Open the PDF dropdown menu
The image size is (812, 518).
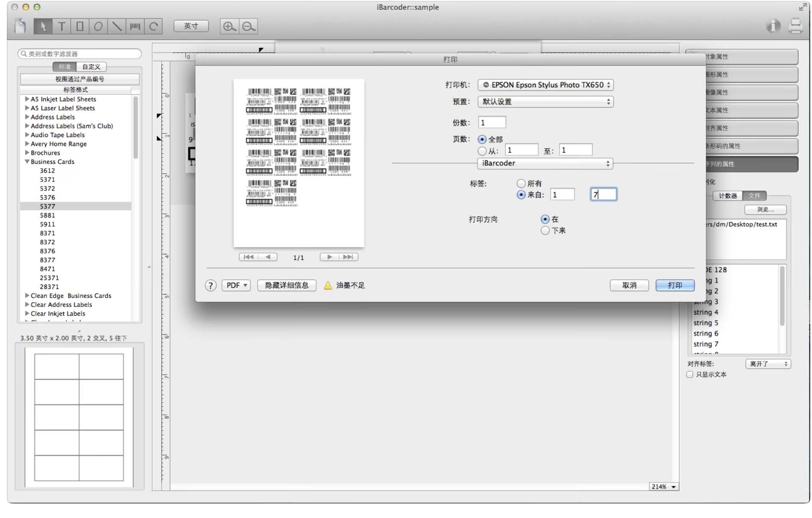[x=236, y=286]
